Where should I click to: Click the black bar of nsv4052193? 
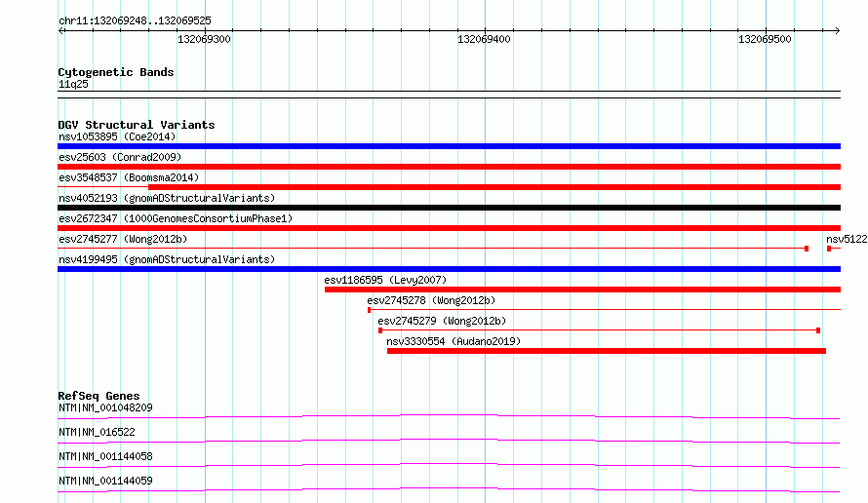(x=449, y=208)
